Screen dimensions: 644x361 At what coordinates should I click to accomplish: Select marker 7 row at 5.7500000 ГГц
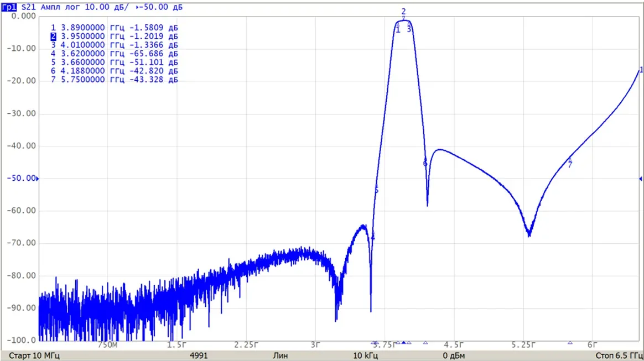pos(114,79)
